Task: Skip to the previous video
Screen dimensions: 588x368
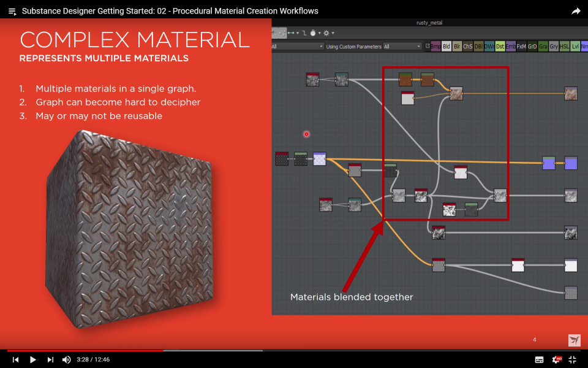Action: click(15, 359)
